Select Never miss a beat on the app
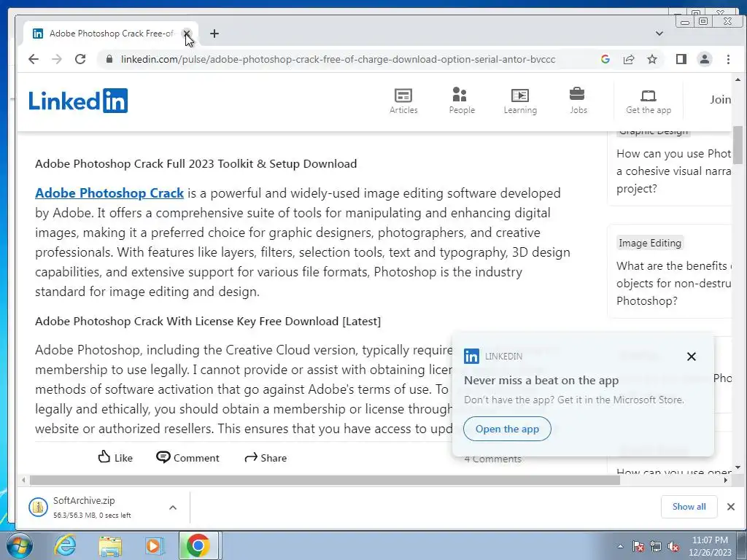The height and width of the screenshot is (560, 747). (541, 381)
